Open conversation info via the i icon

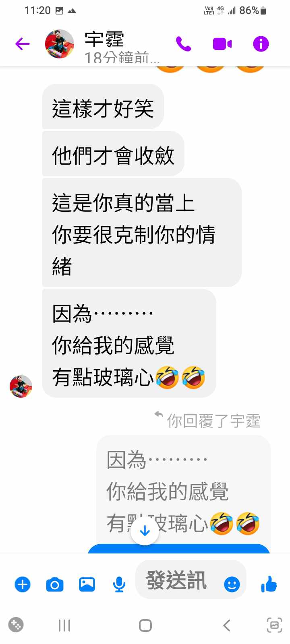(x=261, y=44)
